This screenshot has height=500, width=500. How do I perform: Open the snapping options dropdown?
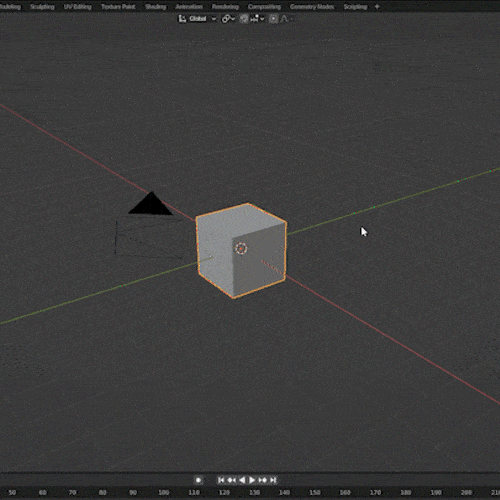pos(257,19)
